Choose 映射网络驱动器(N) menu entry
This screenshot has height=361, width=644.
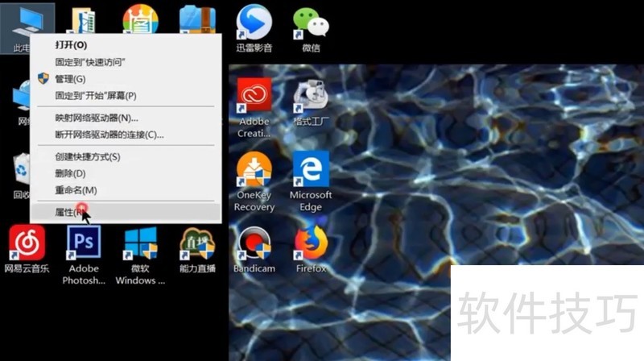[97, 118]
